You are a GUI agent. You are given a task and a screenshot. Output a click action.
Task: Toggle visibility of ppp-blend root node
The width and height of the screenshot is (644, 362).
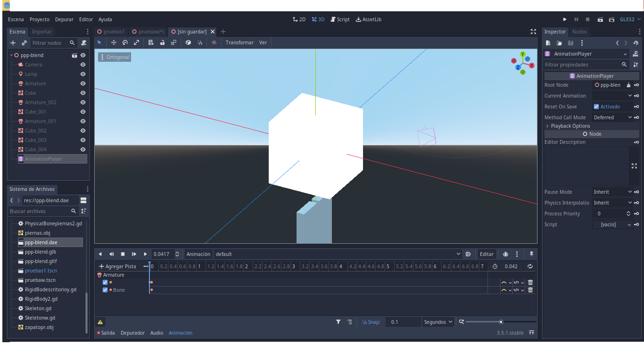tap(83, 55)
